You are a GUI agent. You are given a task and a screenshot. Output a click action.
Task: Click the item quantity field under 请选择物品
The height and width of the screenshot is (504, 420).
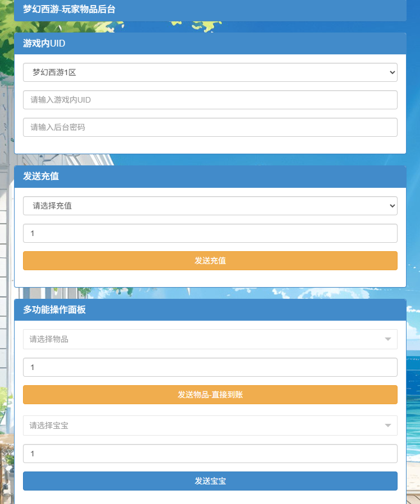click(x=210, y=367)
